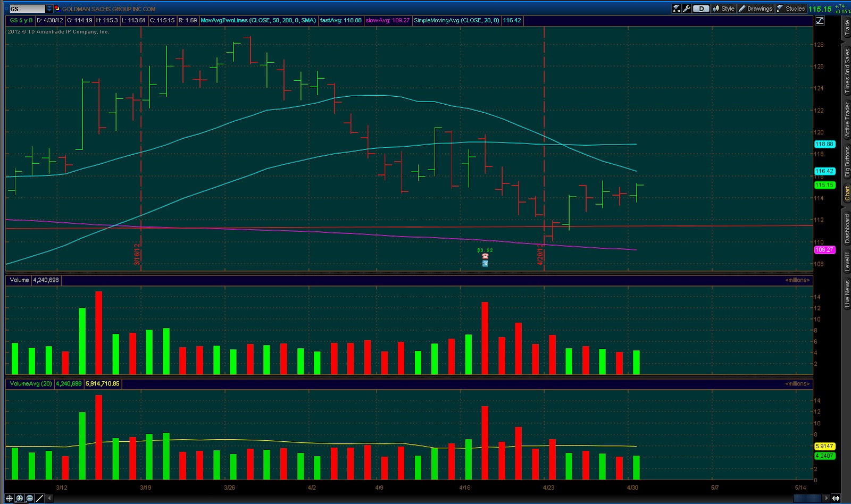Change the D daily aggregation period
Image resolution: width=851 pixels, height=504 pixels.
click(701, 9)
